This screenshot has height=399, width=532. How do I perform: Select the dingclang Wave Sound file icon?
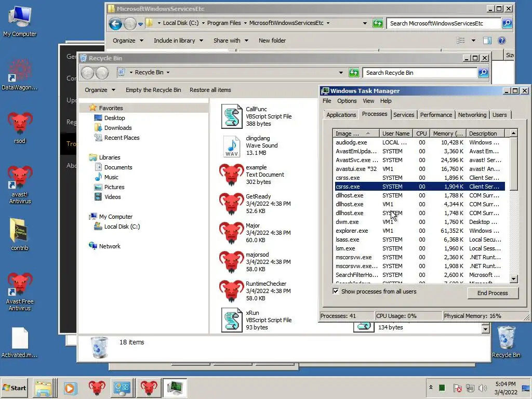232,145
